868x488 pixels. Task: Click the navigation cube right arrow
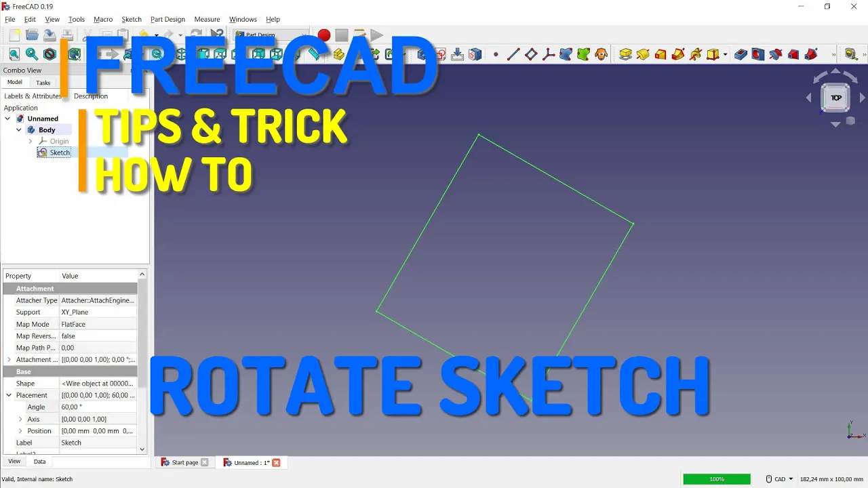pyautogui.click(x=863, y=98)
